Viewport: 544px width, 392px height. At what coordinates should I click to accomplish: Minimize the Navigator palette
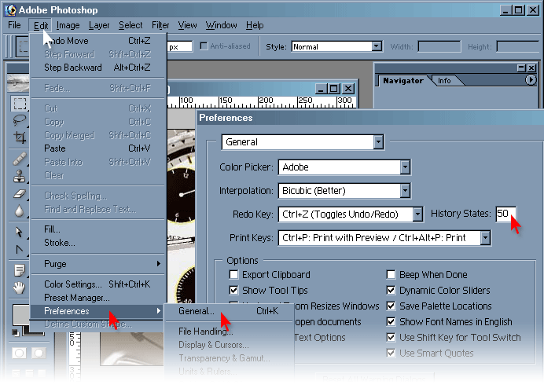(521, 68)
